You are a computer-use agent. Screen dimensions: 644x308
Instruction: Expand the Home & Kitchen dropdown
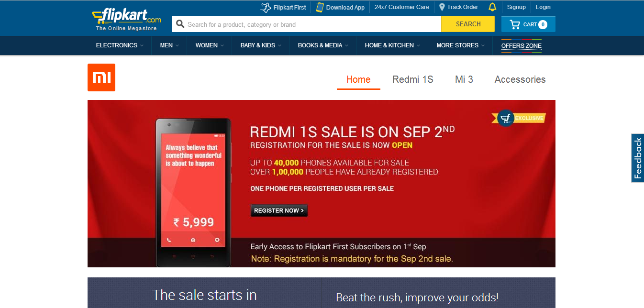coord(392,45)
